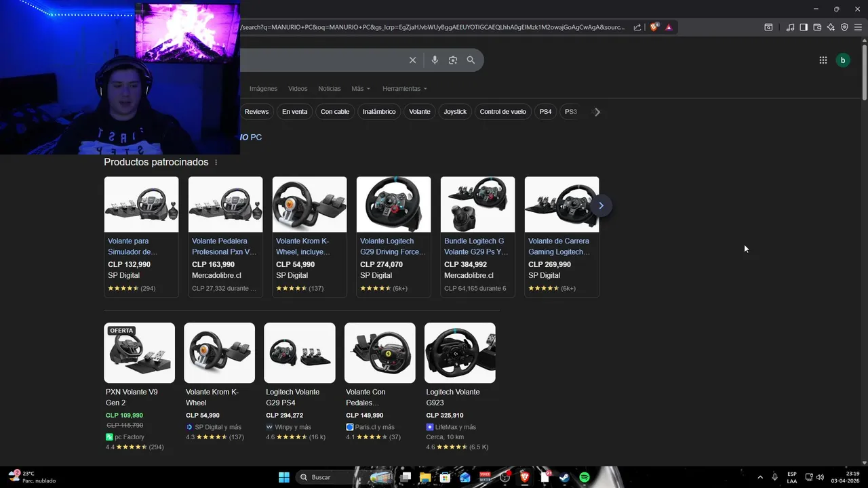Select the 'Con cable' filter chip
This screenshot has width=868, height=488.
(335, 112)
